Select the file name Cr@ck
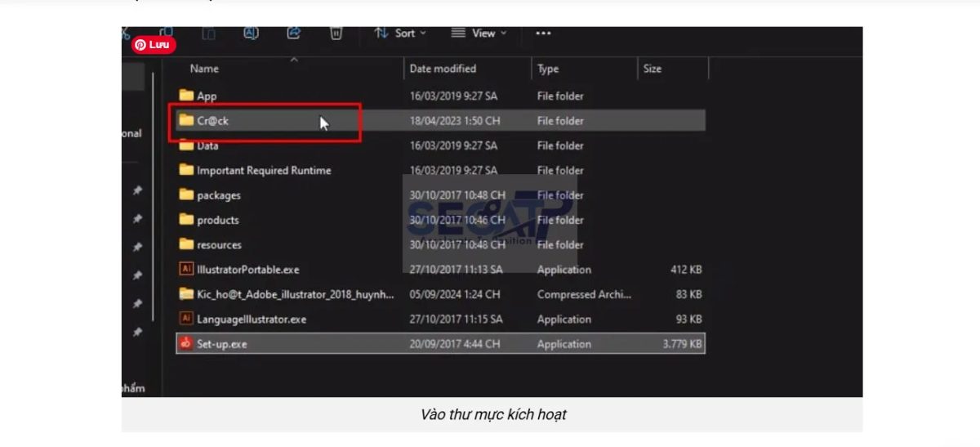Image resolution: width=980 pixels, height=447 pixels. click(212, 121)
